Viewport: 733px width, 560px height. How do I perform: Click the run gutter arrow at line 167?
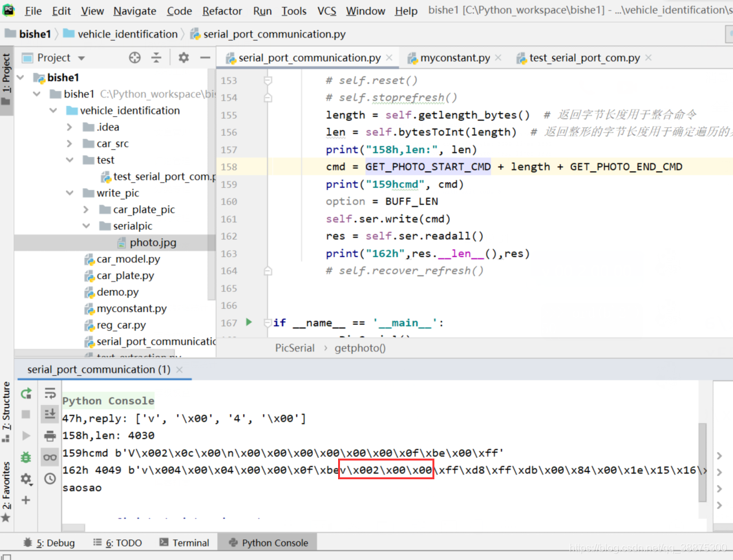pyautogui.click(x=249, y=322)
